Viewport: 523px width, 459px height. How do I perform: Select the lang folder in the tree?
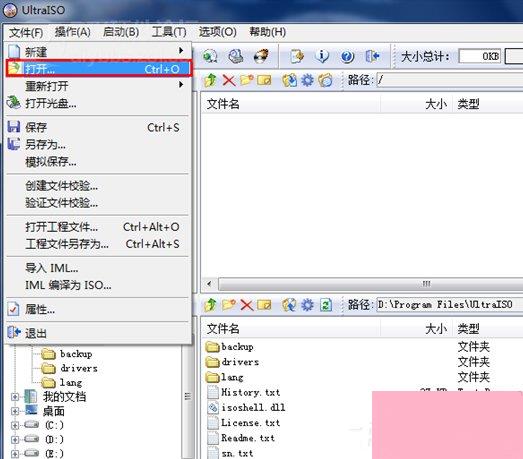(62, 382)
